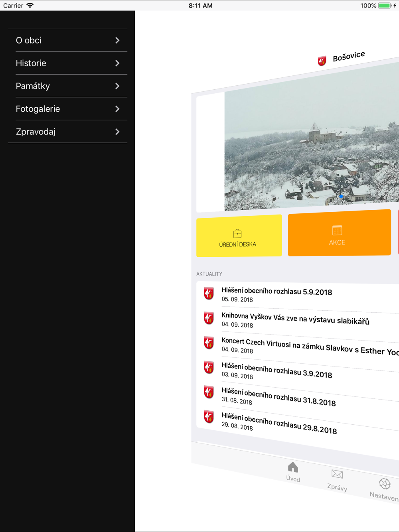Expand the Zpravodaj chevron arrow
399x532 pixels.
pyautogui.click(x=117, y=132)
